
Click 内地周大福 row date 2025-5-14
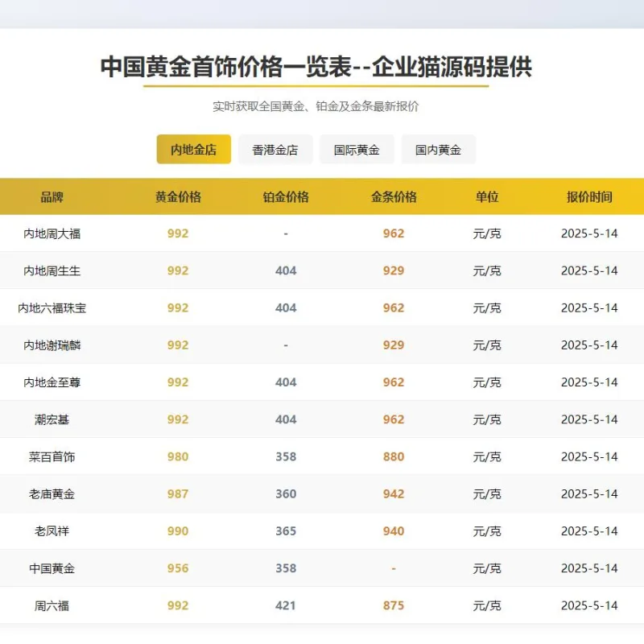(x=589, y=233)
